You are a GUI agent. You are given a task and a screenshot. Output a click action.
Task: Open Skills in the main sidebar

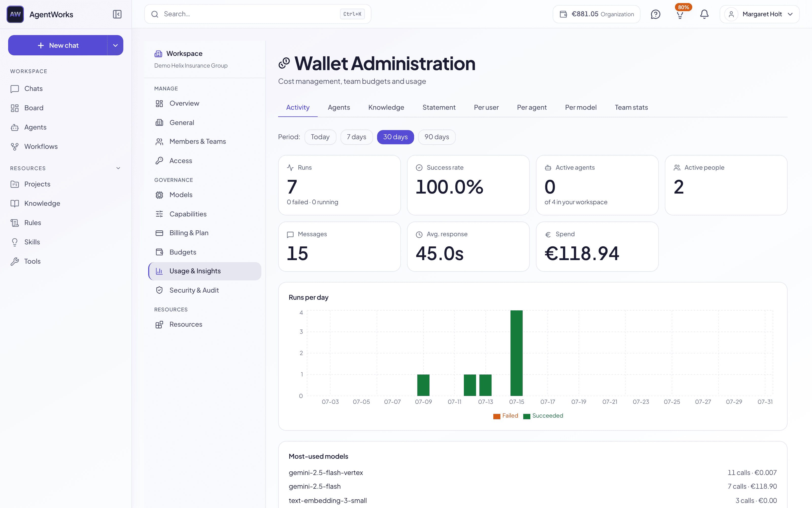coord(66,242)
